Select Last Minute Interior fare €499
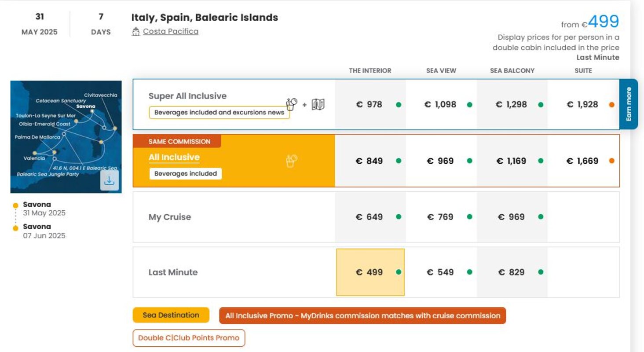The height and width of the screenshot is (352, 644). (370, 272)
